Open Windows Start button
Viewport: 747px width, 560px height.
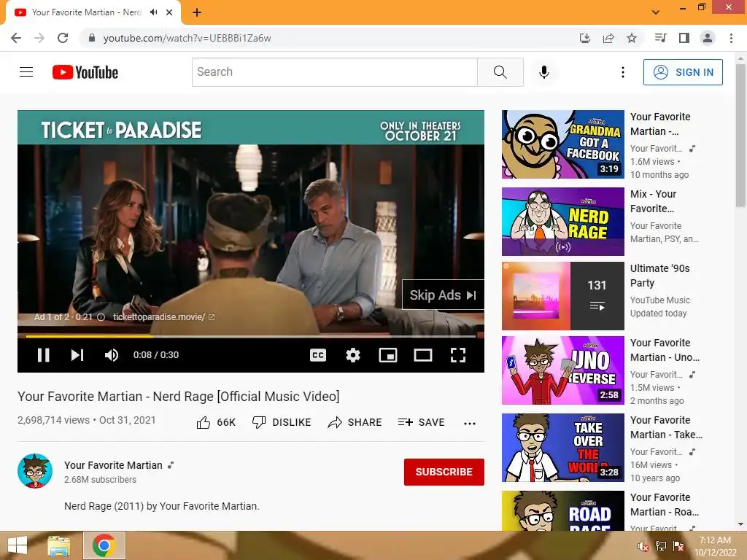(18, 545)
